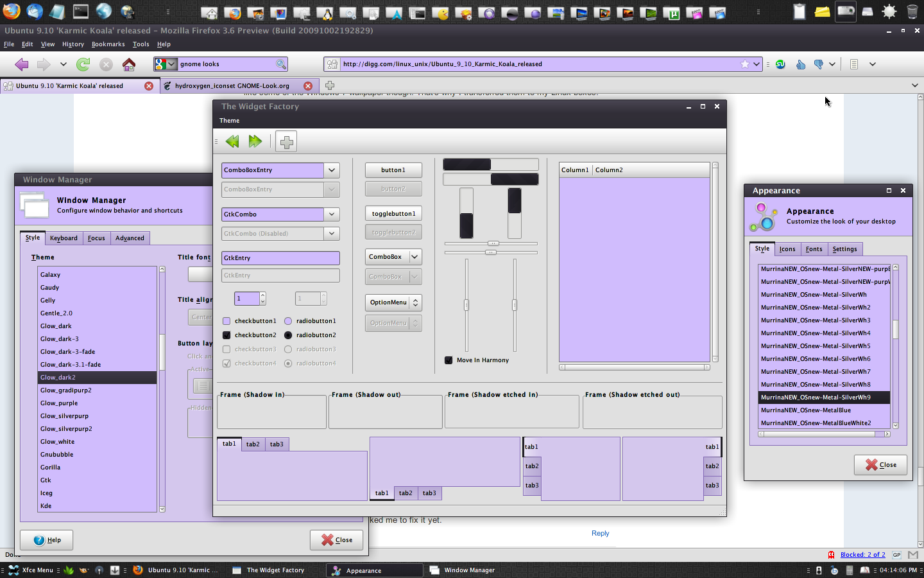Image resolution: width=924 pixels, height=578 pixels.
Task: Open Thunderbird mail launcher in panel
Action: 35,11
